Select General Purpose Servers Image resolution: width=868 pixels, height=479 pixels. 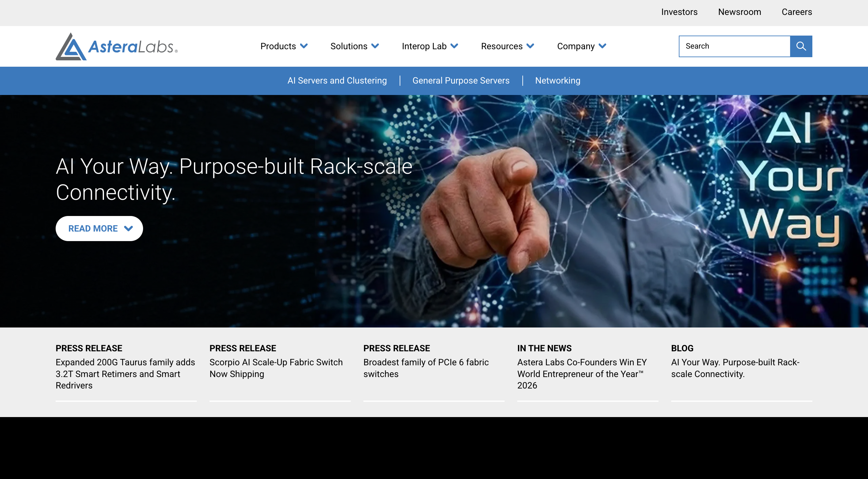point(461,80)
